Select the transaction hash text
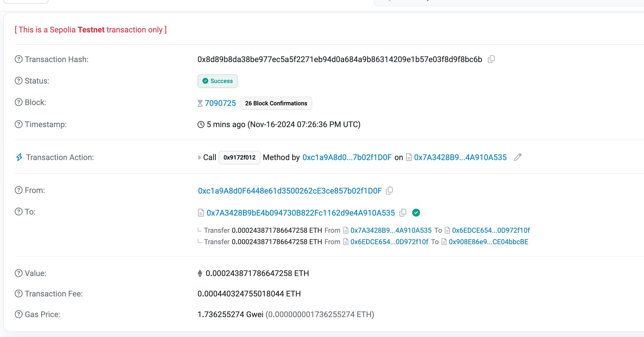 point(340,59)
